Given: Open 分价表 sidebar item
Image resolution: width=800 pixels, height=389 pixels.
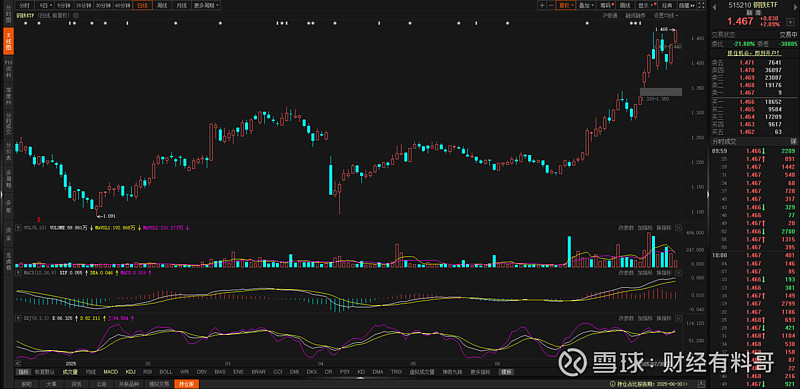Looking at the screenshot, I should (x=8, y=152).
